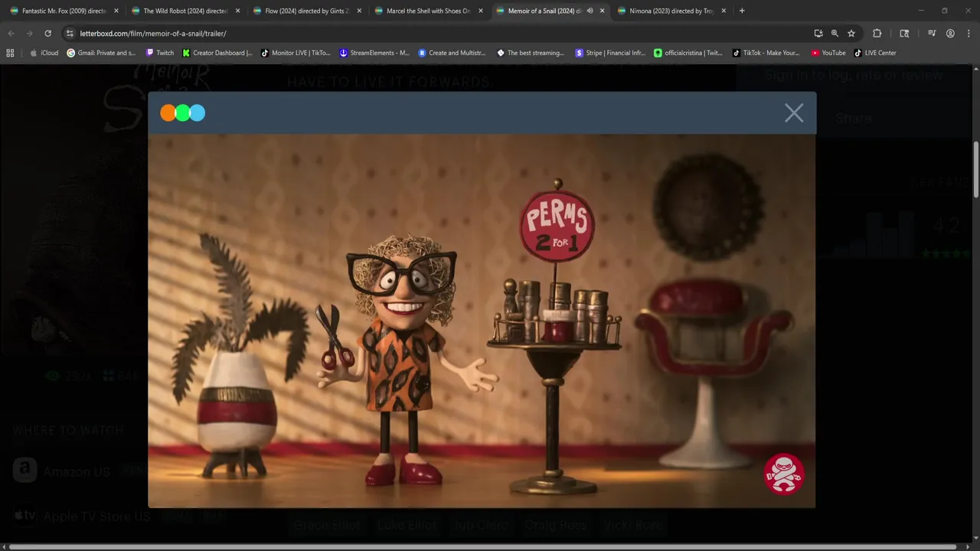Screen dimensions: 980x551
Task: Reload the Letterboxd page
Action: (x=47, y=34)
